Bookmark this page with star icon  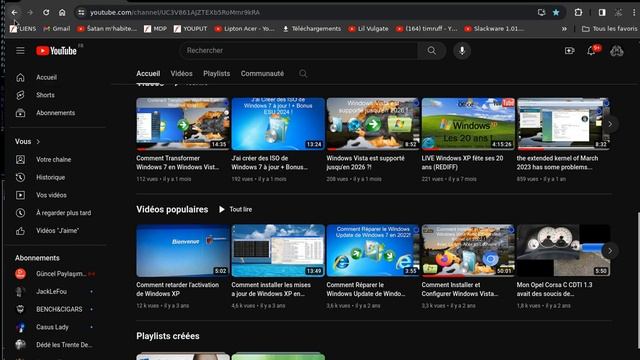point(556,13)
